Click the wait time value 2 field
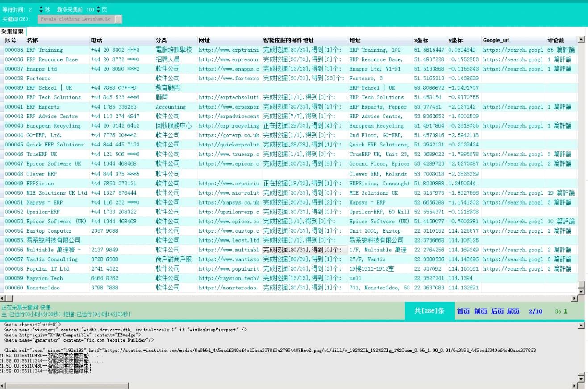The image size is (588, 389). [30, 9]
